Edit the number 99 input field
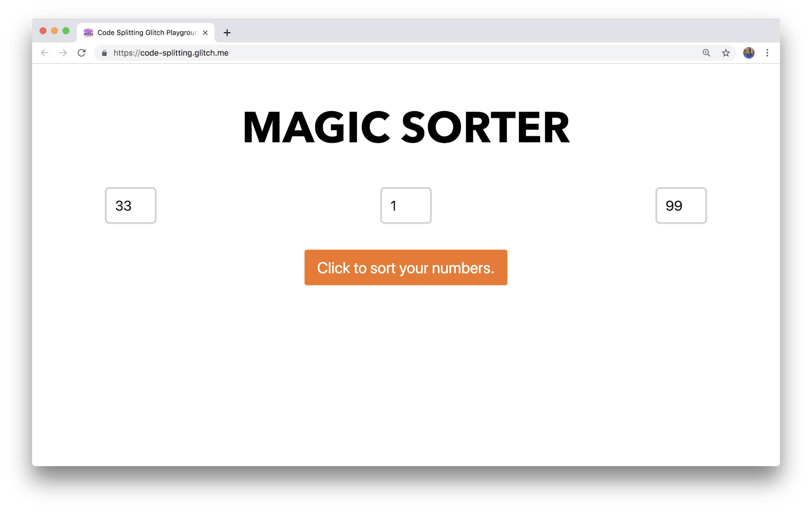 click(x=680, y=205)
